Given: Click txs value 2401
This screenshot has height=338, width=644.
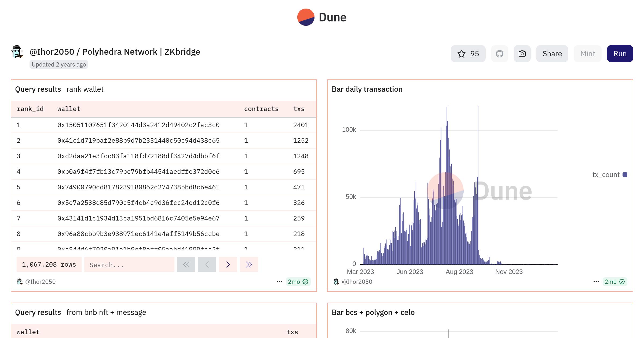Looking at the screenshot, I should [301, 125].
